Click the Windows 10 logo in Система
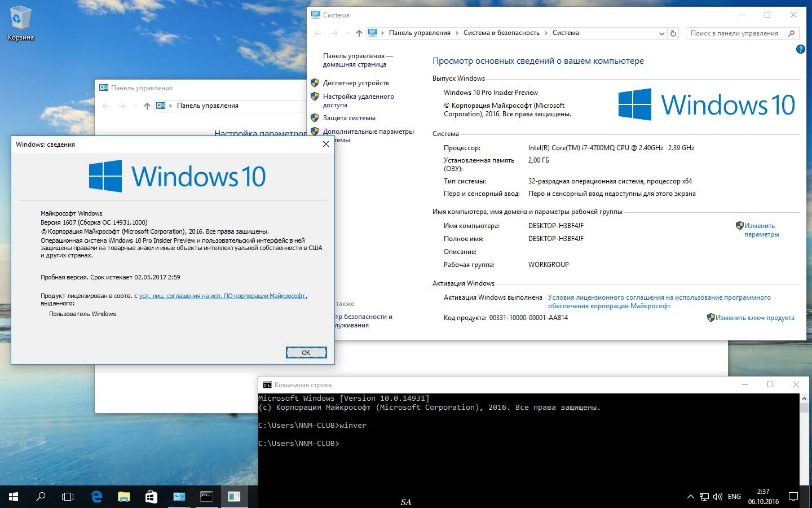 coord(707,104)
